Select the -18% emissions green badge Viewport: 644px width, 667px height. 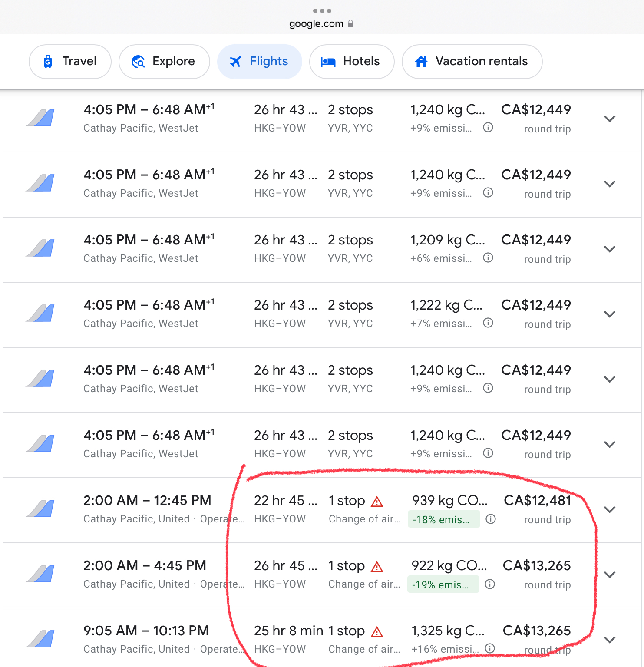click(444, 519)
